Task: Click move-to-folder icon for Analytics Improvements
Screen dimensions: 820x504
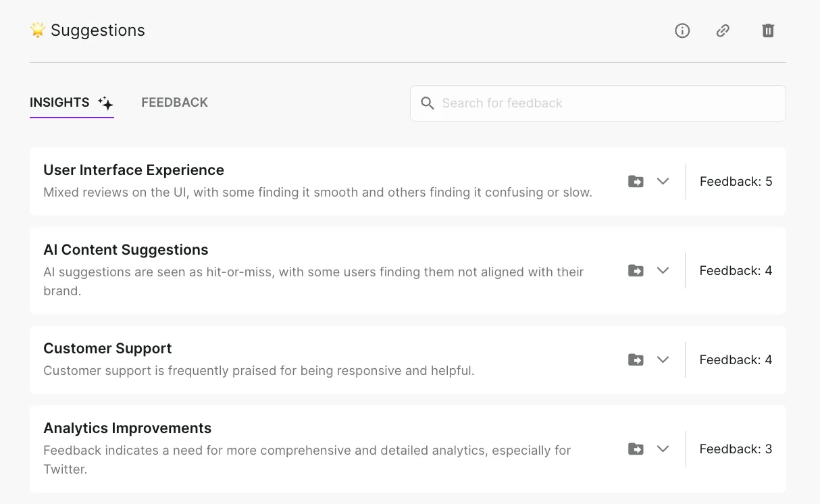Action: click(x=636, y=449)
